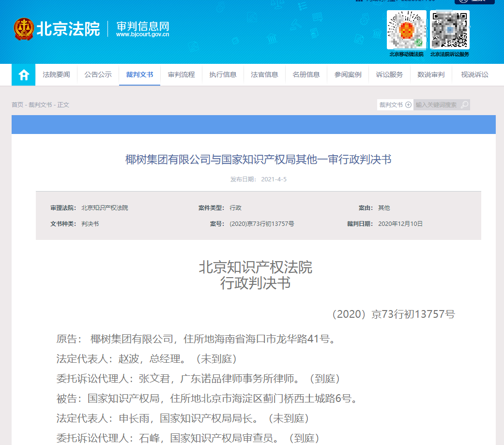This screenshot has height=445, width=504.
Task: Open the 公告公示 menu
Action: click(98, 75)
